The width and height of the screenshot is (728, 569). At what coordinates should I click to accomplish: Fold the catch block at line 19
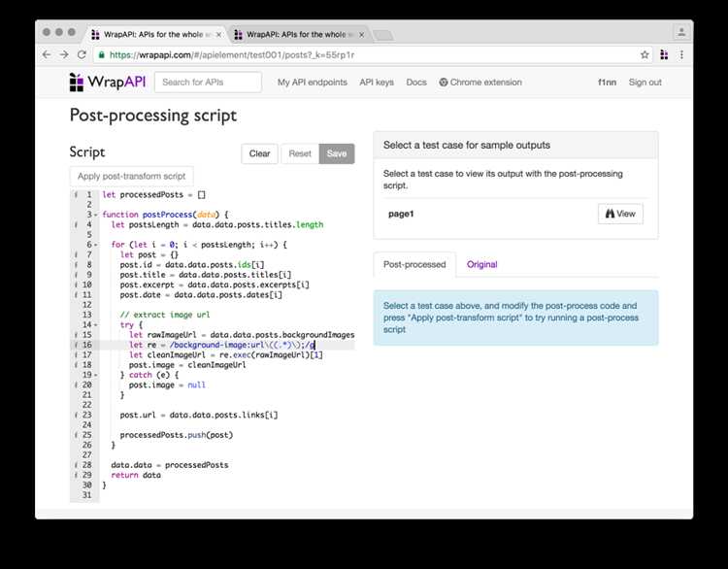[x=95, y=375]
